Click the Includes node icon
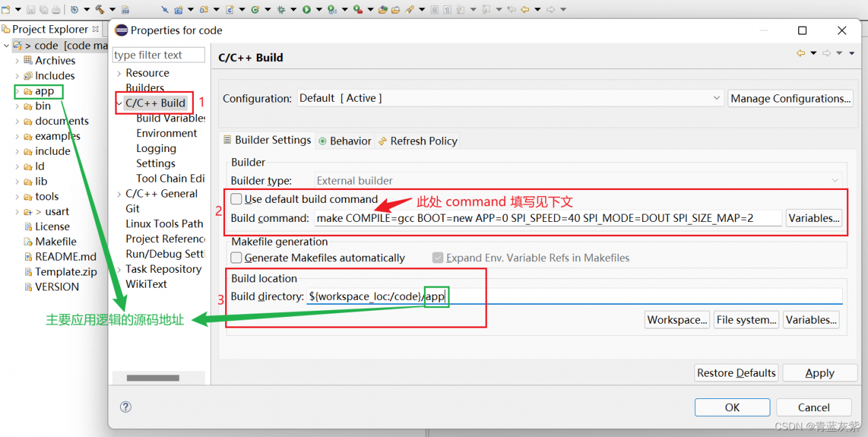This screenshot has width=868, height=437. click(x=28, y=75)
